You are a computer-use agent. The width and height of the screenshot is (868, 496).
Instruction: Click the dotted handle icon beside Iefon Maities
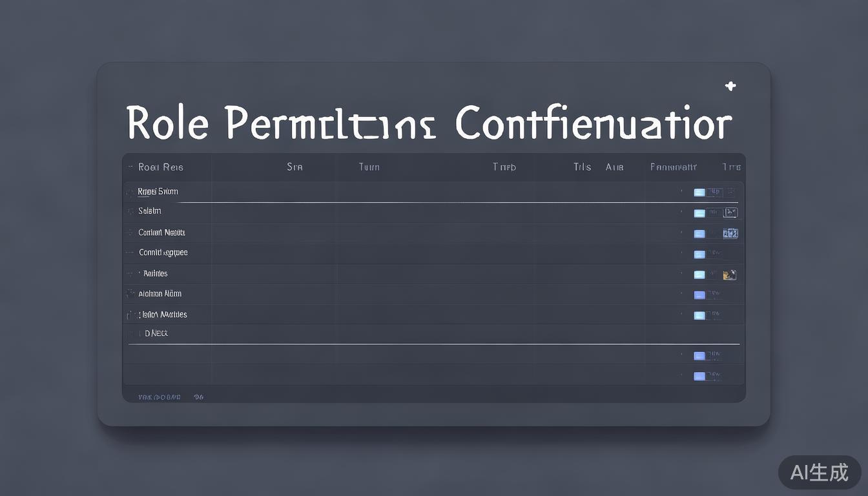pos(130,315)
